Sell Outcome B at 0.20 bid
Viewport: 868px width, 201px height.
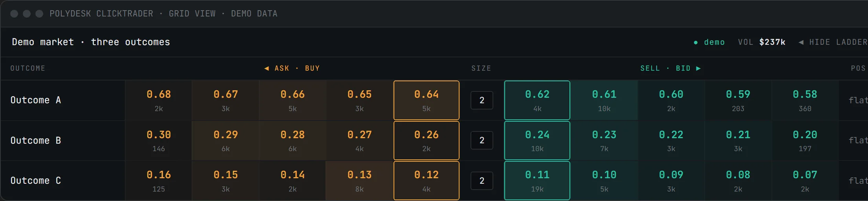click(805, 141)
